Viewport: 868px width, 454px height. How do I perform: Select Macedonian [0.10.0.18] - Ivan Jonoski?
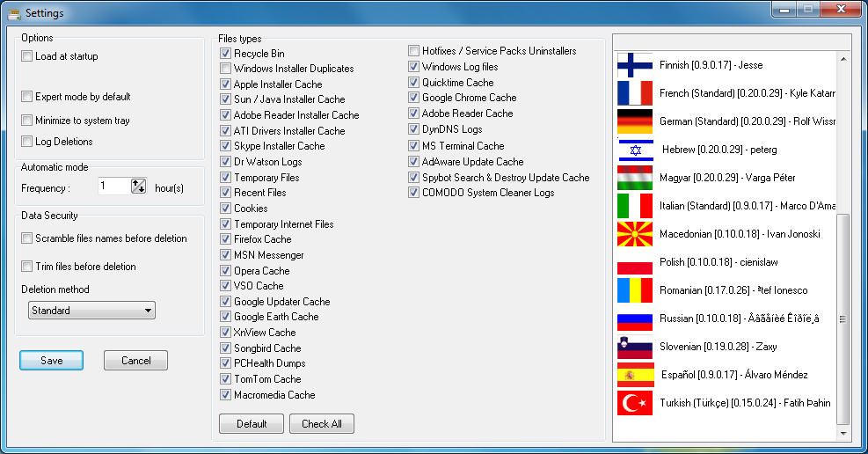tap(740, 234)
